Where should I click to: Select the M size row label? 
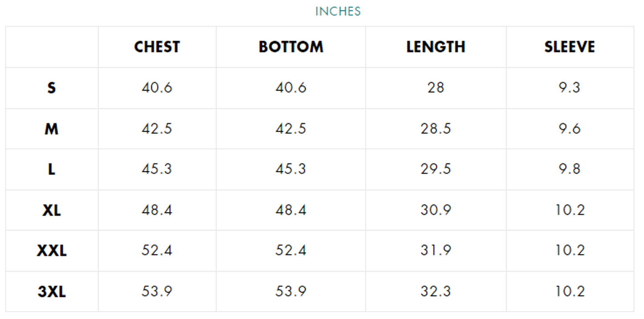[52, 129]
